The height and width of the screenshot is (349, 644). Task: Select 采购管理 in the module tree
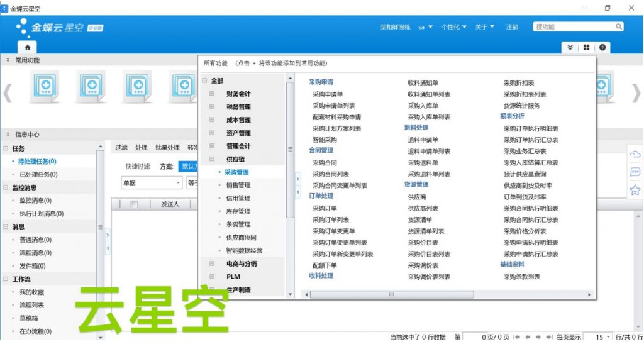(236, 172)
